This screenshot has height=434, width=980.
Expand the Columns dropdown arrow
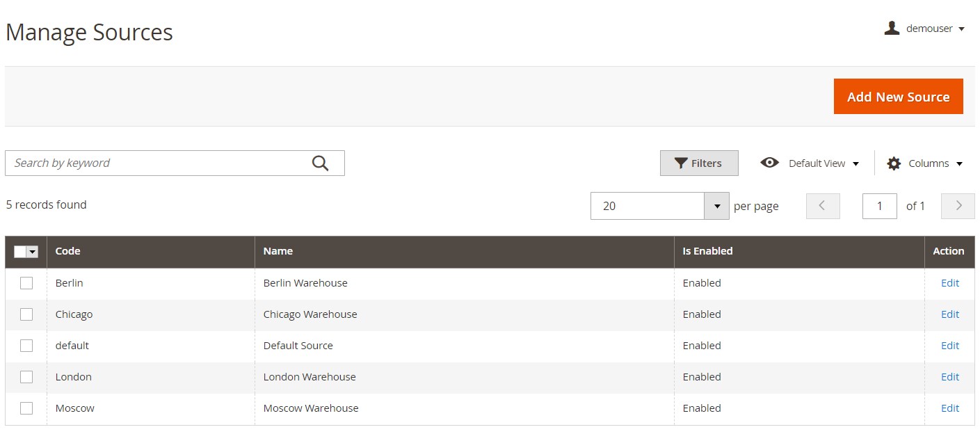coord(960,164)
